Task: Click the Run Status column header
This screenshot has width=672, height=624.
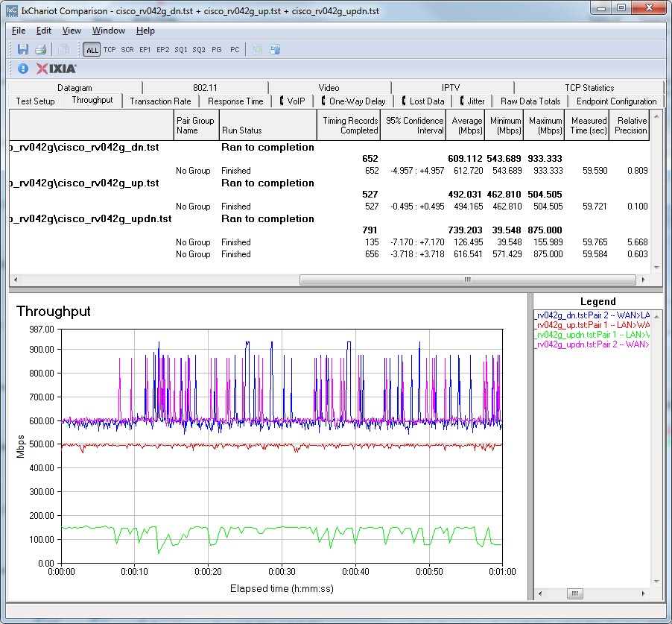Action: pos(268,125)
